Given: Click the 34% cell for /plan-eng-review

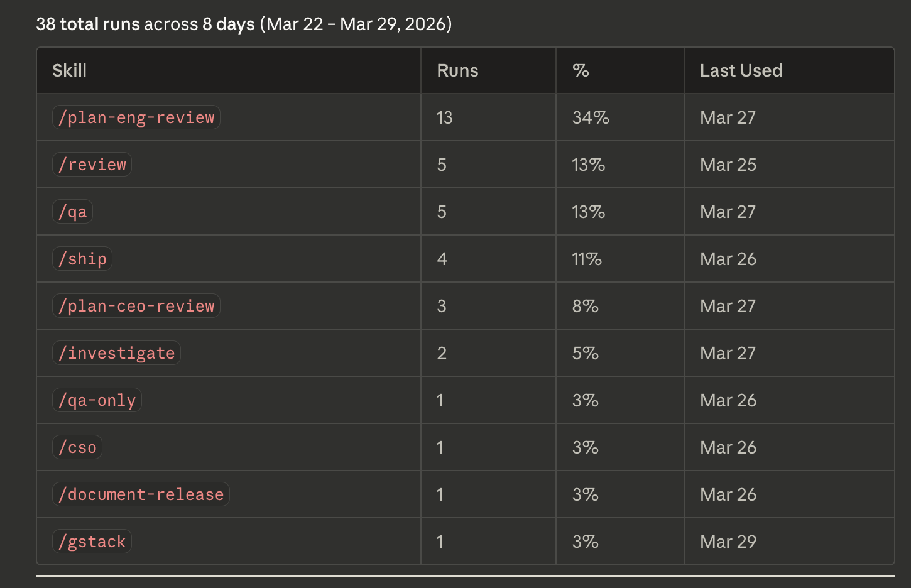Looking at the screenshot, I should (591, 117).
